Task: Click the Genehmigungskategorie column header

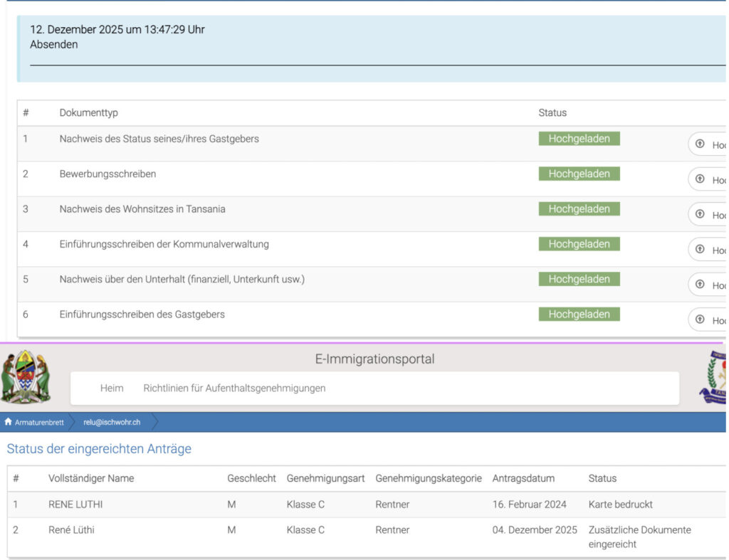Action: (429, 478)
